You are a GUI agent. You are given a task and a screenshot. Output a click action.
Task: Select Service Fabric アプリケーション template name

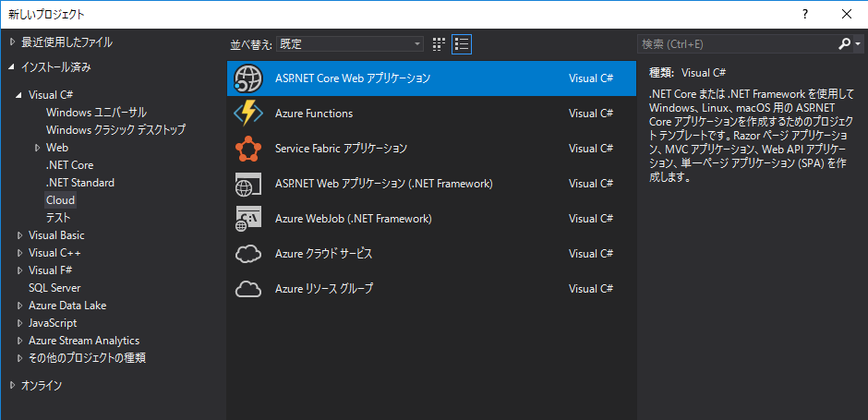coord(341,149)
